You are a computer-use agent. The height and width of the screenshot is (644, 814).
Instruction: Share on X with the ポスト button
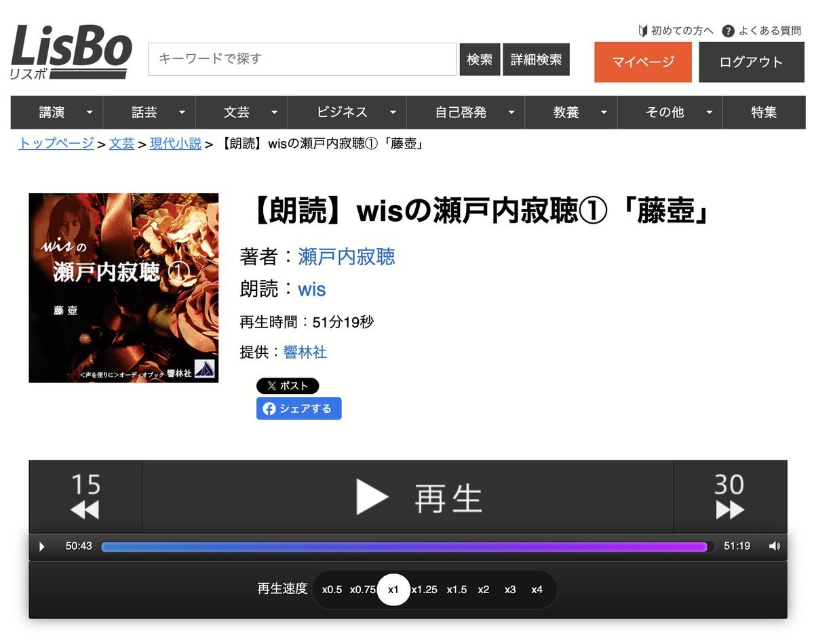288,386
